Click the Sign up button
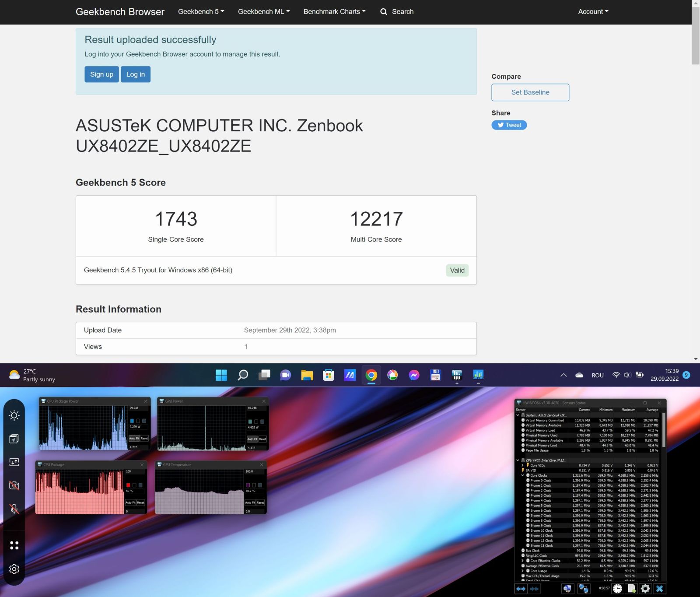The image size is (700, 597). click(x=101, y=74)
